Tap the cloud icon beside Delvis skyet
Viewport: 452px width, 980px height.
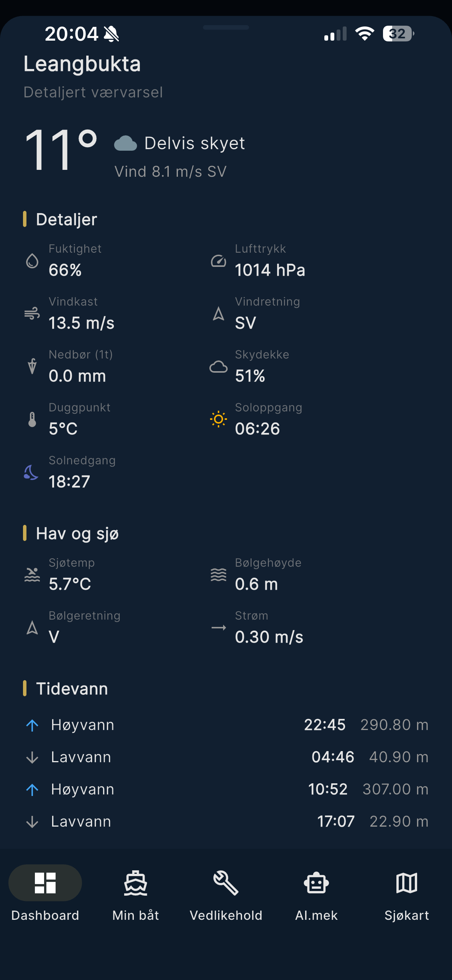click(125, 143)
